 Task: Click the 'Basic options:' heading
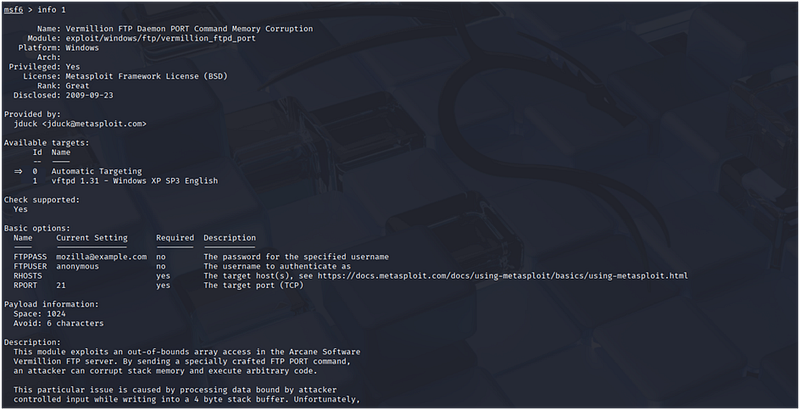(37, 228)
